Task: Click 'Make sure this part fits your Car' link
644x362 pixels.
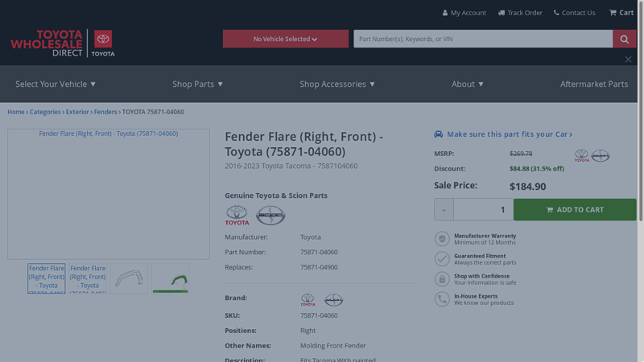Action: (503, 134)
